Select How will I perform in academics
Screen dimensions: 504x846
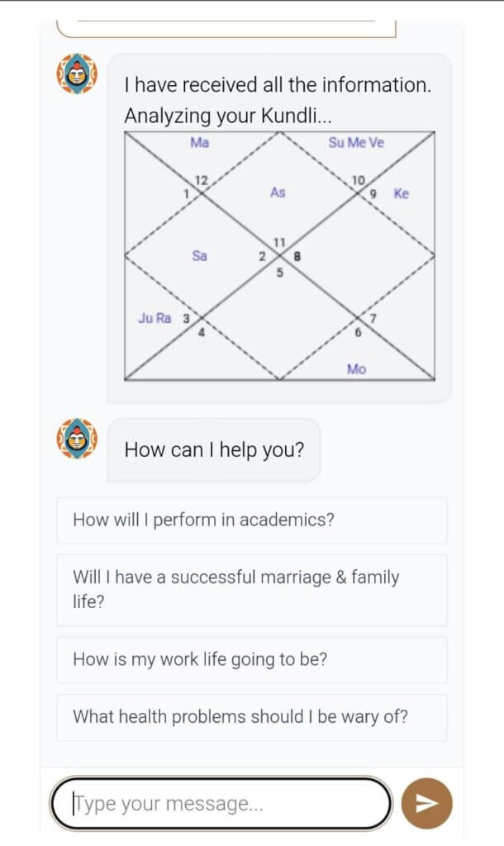pyautogui.click(x=251, y=520)
